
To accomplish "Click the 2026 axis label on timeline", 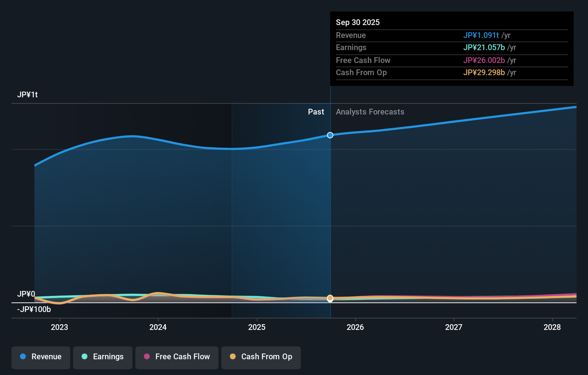I will 355,327.
